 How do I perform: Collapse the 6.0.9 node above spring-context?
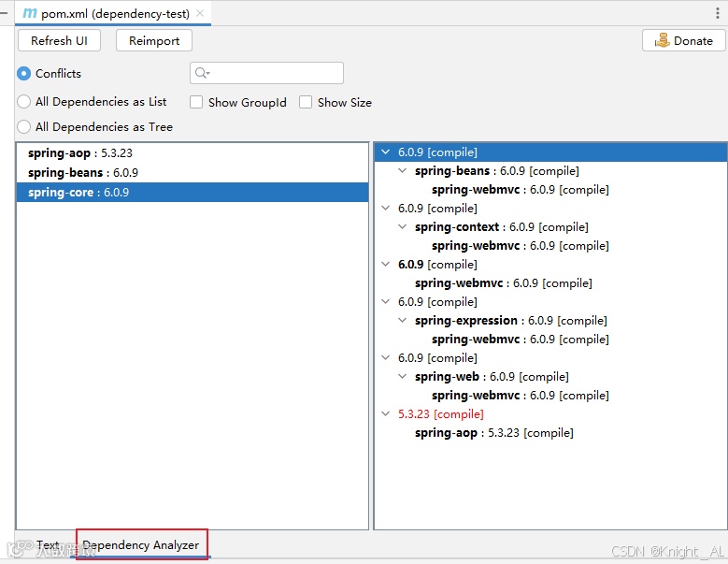point(385,209)
